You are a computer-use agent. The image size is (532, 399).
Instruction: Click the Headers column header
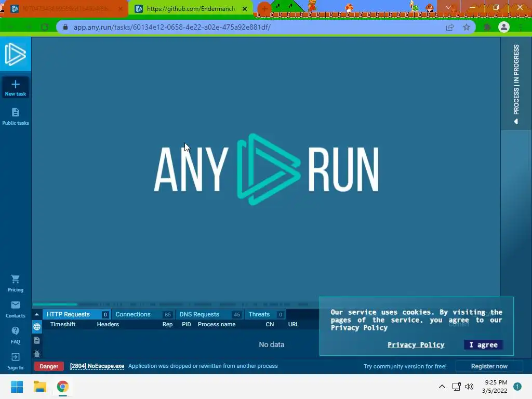coord(108,324)
